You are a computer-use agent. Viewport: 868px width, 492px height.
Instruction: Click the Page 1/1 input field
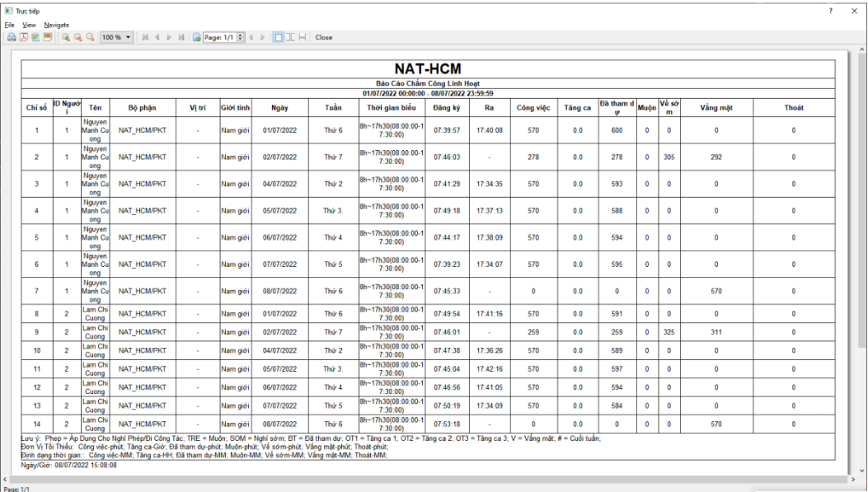[218, 37]
